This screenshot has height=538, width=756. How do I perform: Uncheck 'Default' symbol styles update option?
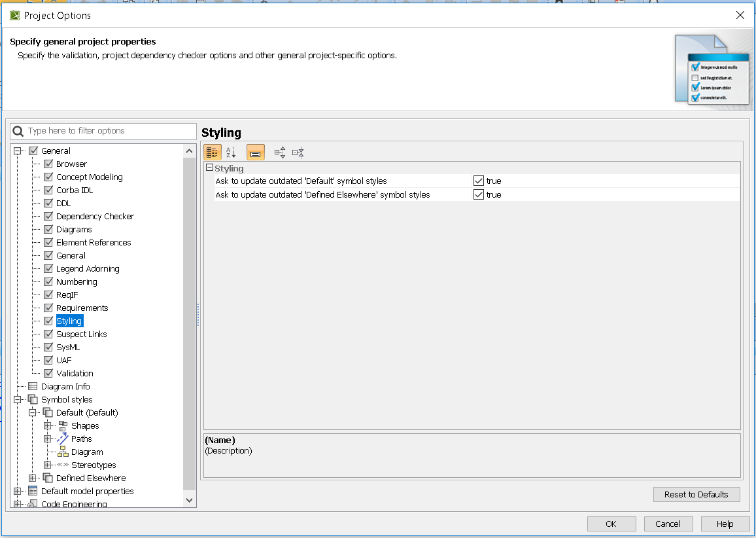[479, 181]
